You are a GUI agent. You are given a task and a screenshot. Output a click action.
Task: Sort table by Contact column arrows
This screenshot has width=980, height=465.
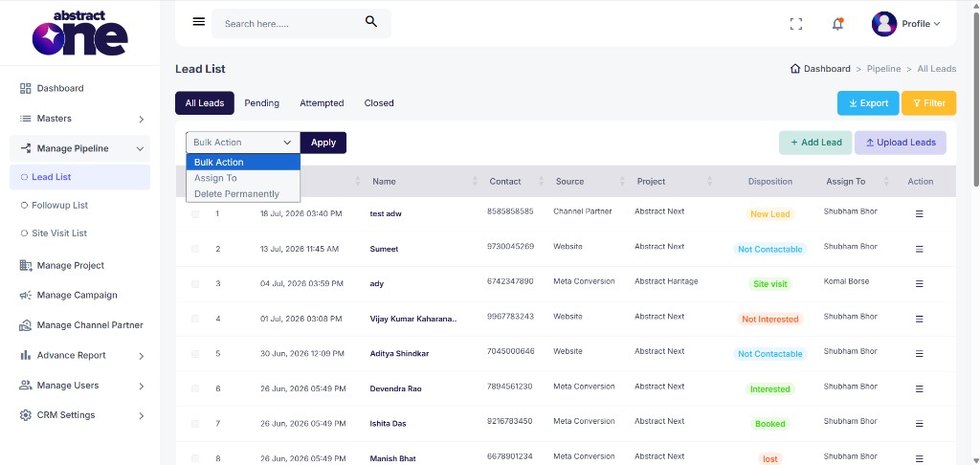(x=541, y=181)
